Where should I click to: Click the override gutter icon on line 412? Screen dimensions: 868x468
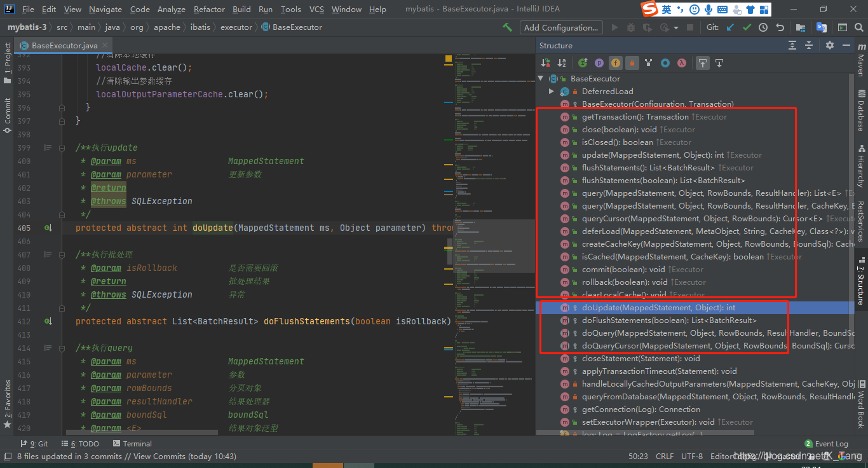(48, 321)
